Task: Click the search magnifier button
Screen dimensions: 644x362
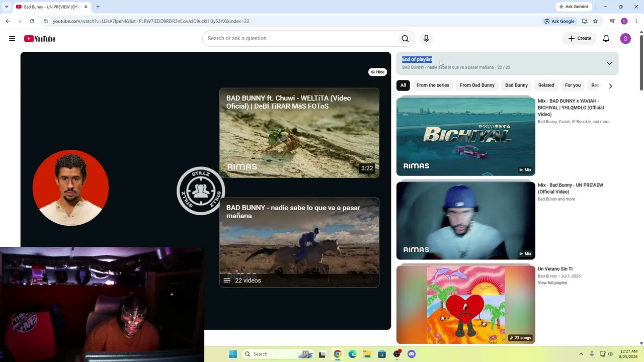Action: click(x=405, y=39)
